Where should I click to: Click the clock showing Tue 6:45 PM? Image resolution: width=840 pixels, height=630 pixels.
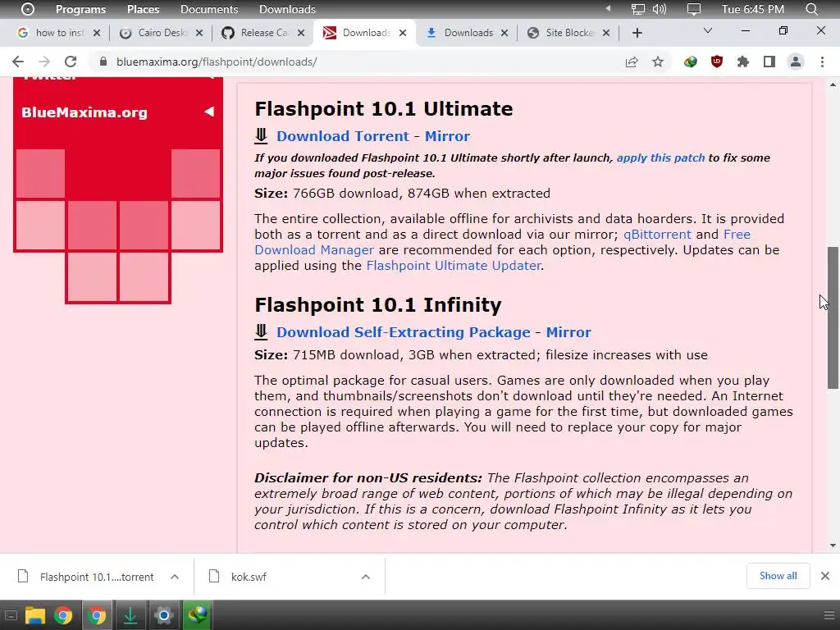(753, 9)
